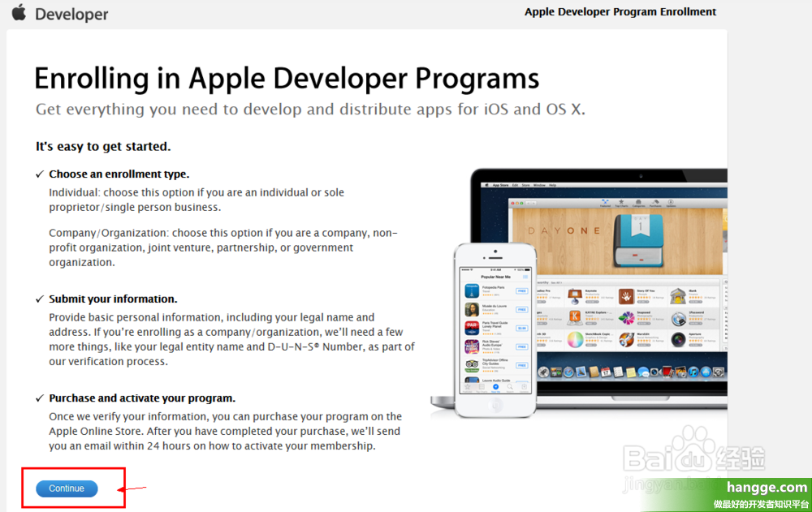Image resolution: width=812 pixels, height=512 pixels.
Task: Click the Apple logo icon
Action: point(19,12)
